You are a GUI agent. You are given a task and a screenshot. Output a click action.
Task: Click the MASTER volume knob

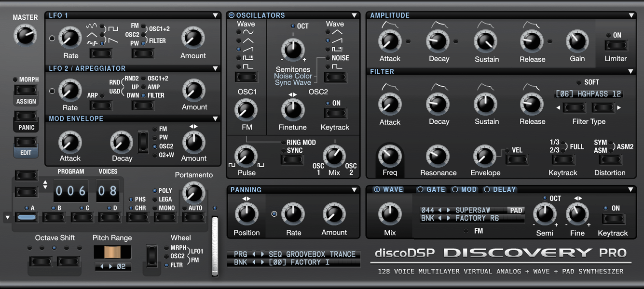click(26, 35)
